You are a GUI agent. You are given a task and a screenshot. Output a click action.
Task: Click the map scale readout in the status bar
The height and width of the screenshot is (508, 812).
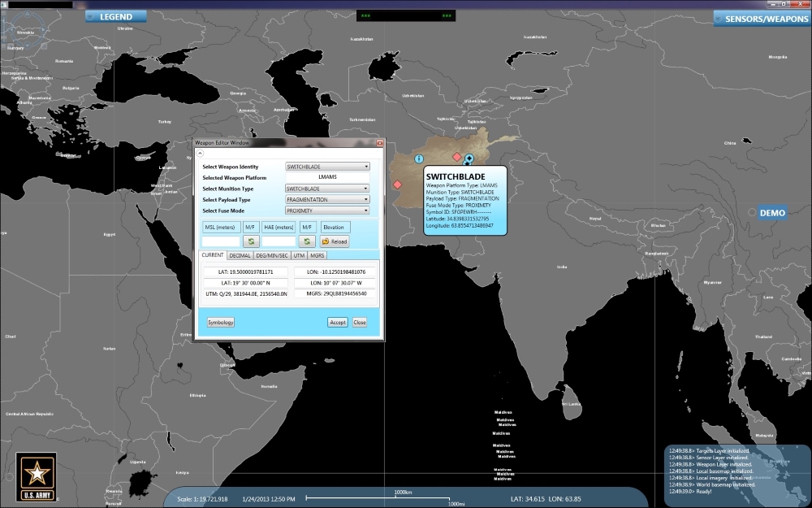point(202,499)
